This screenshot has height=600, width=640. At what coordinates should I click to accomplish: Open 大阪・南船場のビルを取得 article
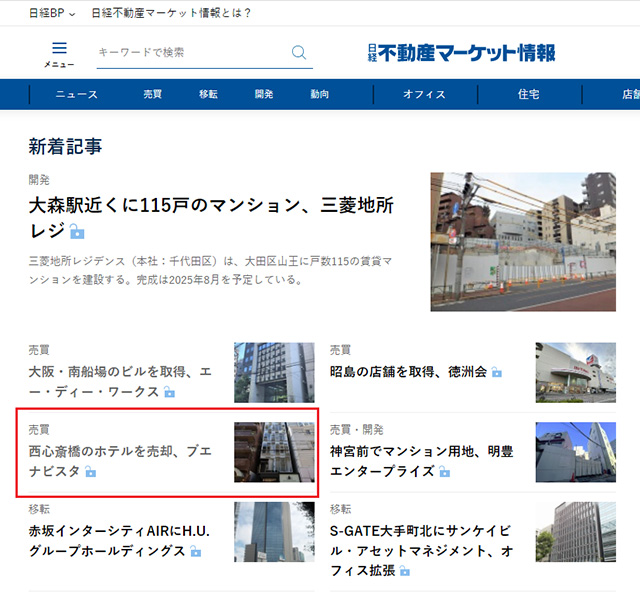coord(120,382)
